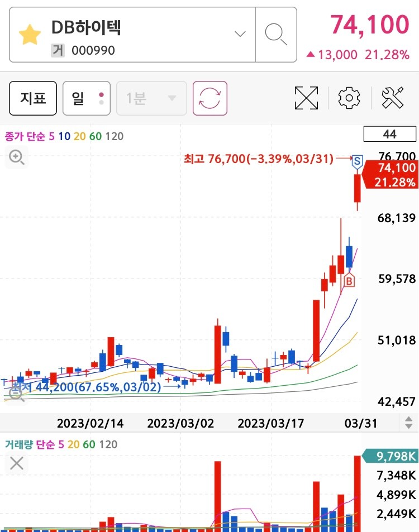Click the 120-day price average legend

point(115,136)
